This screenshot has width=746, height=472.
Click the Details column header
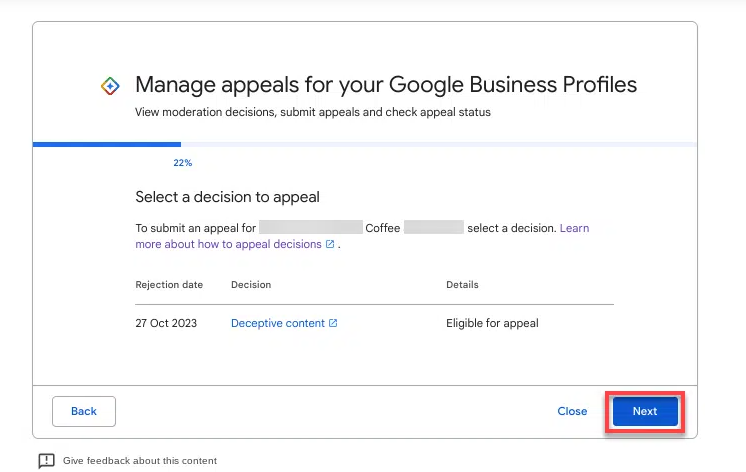coord(462,285)
